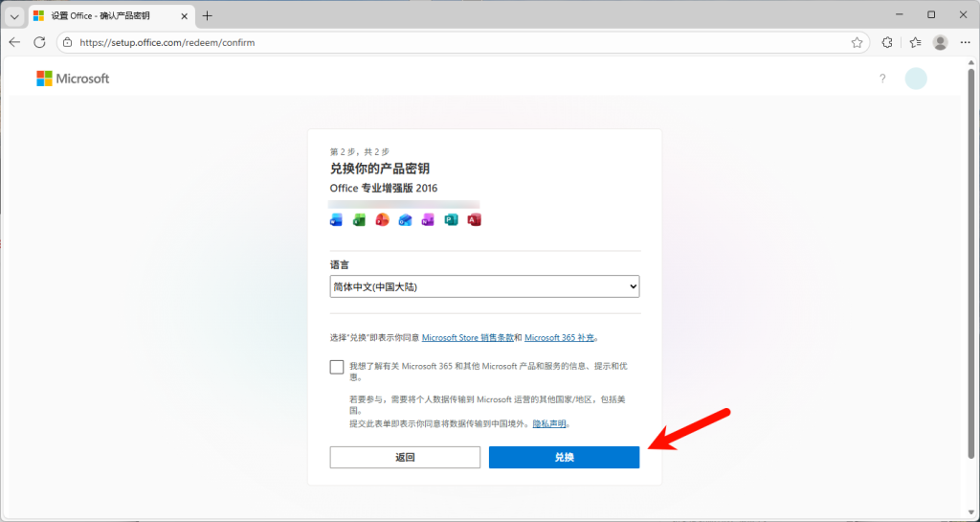The height and width of the screenshot is (522, 980).
Task: Open the 隐私声明 privacy statement link
Action: pyautogui.click(x=549, y=424)
